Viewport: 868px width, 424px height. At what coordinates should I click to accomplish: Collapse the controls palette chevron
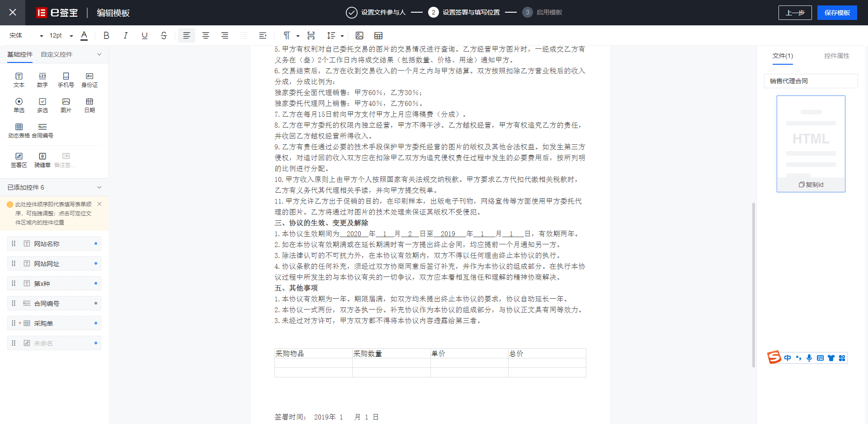click(99, 54)
